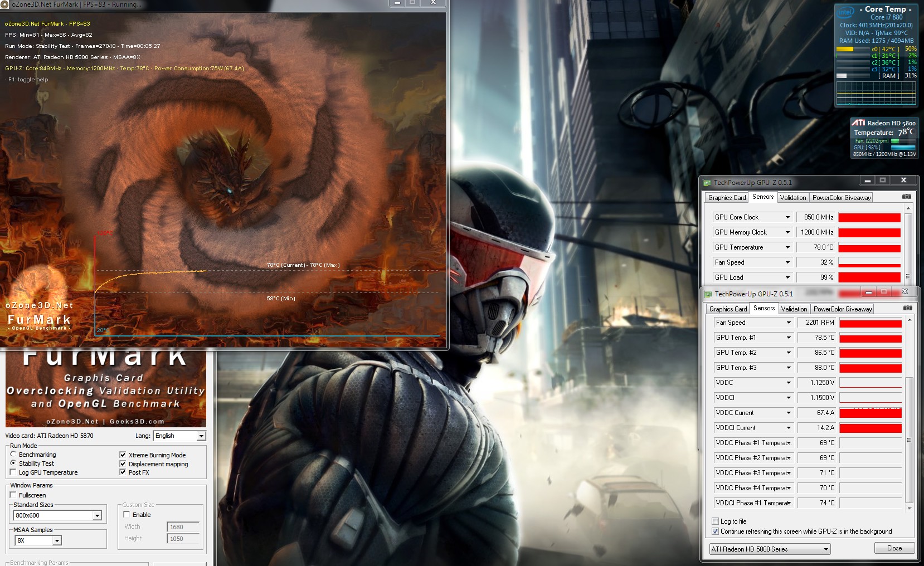924x566 pixels.
Task: Click the Custom Size Width field
Action: click(x=183, y=527)
